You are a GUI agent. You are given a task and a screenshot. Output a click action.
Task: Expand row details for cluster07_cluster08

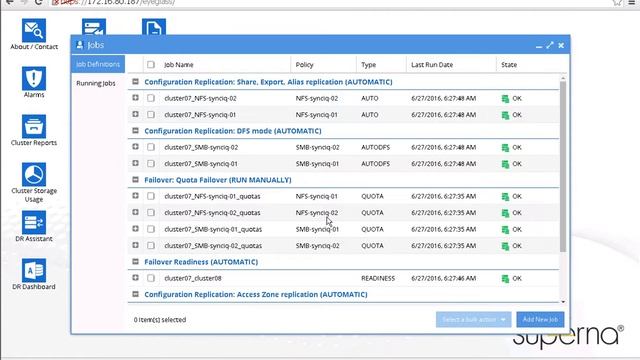[x=136, y=278]
